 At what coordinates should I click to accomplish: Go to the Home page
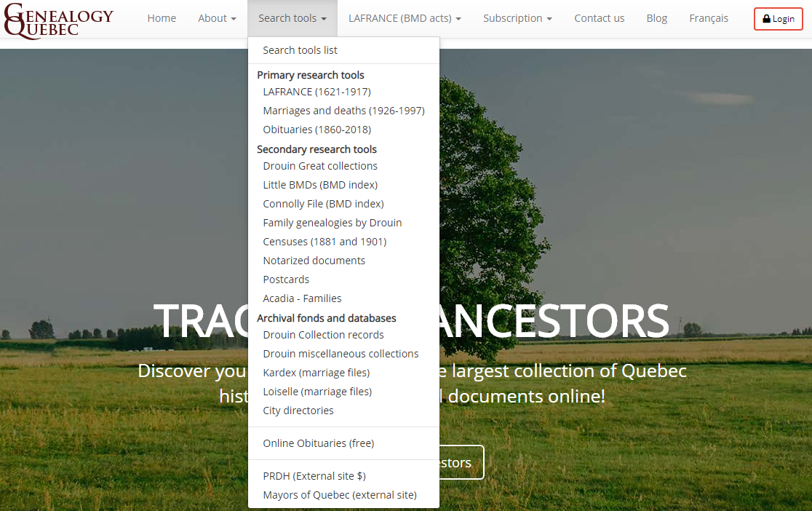(x=162, y=18)
